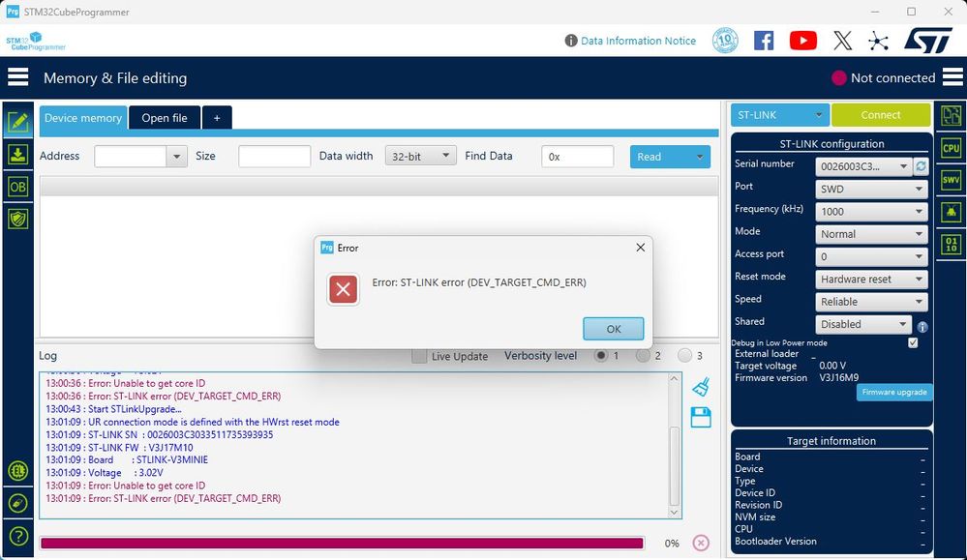
Task: Switch to Device memory tab
Action: [83, 118]
